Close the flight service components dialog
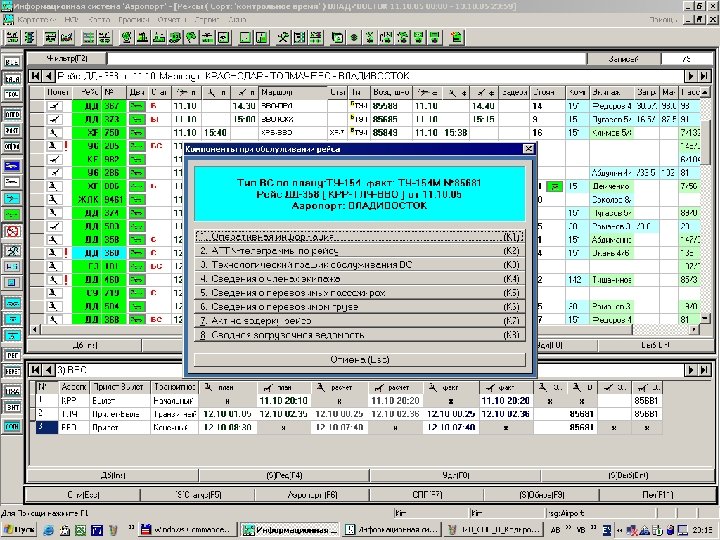This screenshot has width=720, height=540. click(526, 150)
